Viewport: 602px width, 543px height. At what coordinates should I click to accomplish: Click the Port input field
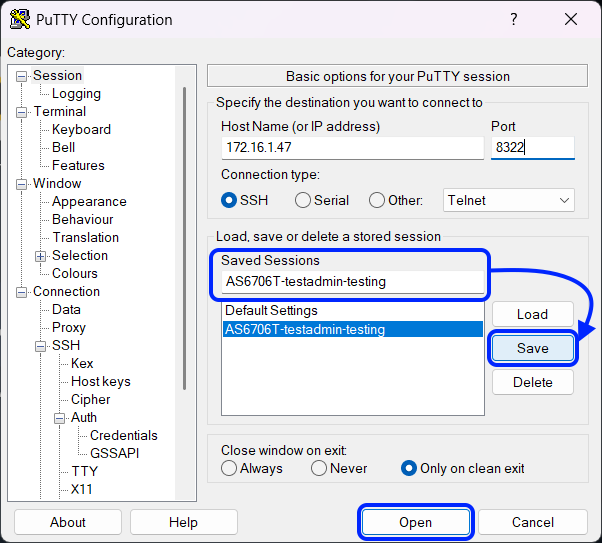click(x=533, y=147)
